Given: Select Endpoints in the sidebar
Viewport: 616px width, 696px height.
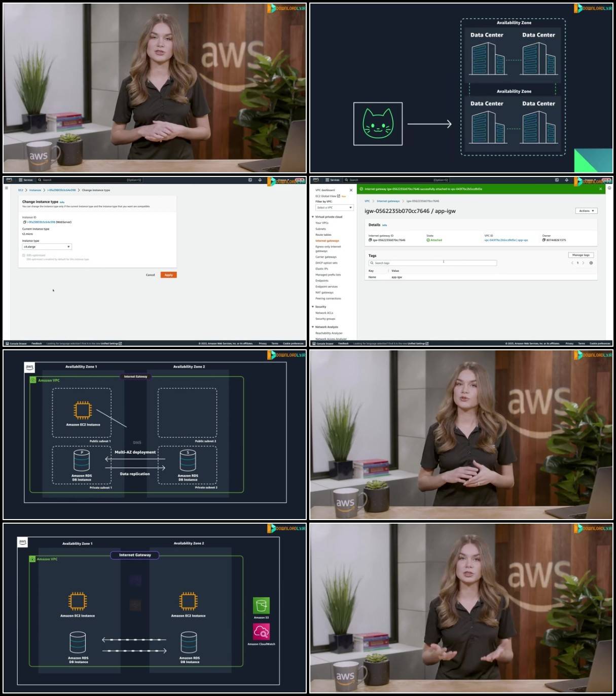Looking at the screenshot, I should [322, 281].
